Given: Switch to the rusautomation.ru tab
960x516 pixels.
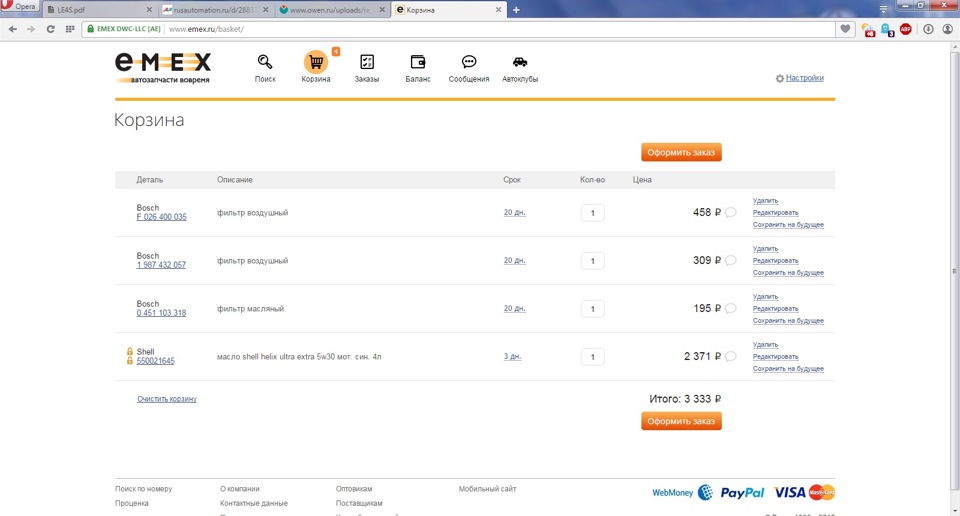Looking at the screenshot, I should tap(215, 10).
